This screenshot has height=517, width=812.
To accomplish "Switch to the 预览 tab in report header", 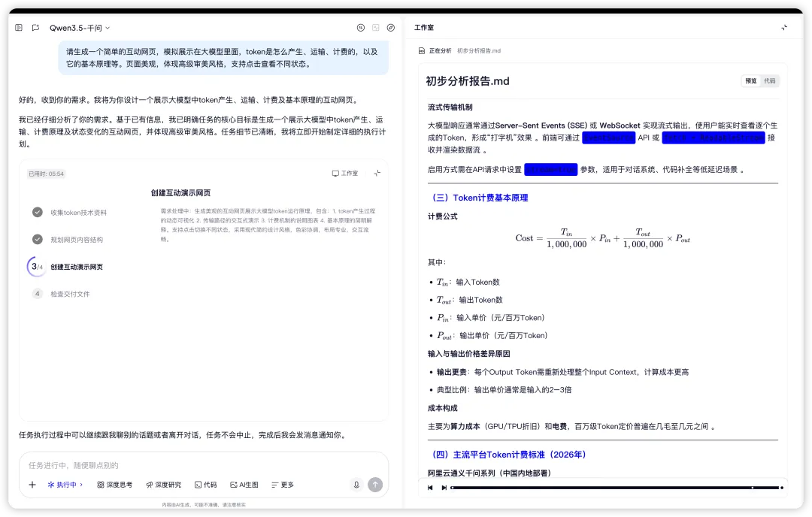I will 751,80.
